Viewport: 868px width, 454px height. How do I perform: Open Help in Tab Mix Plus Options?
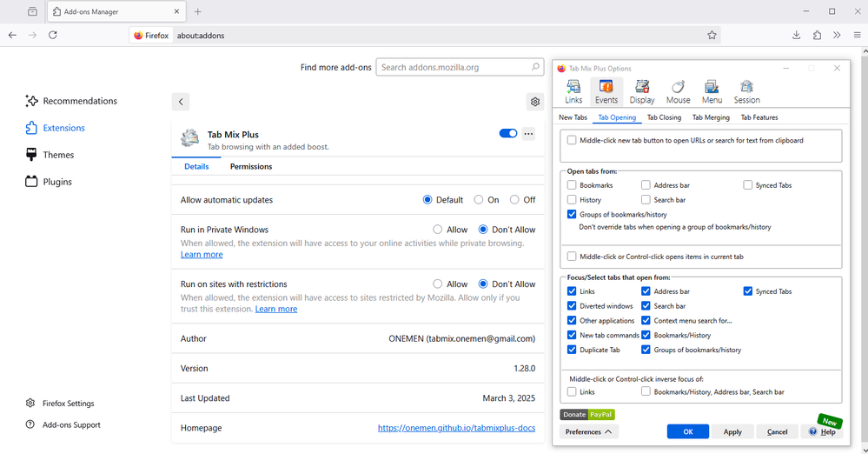(822, 432)
